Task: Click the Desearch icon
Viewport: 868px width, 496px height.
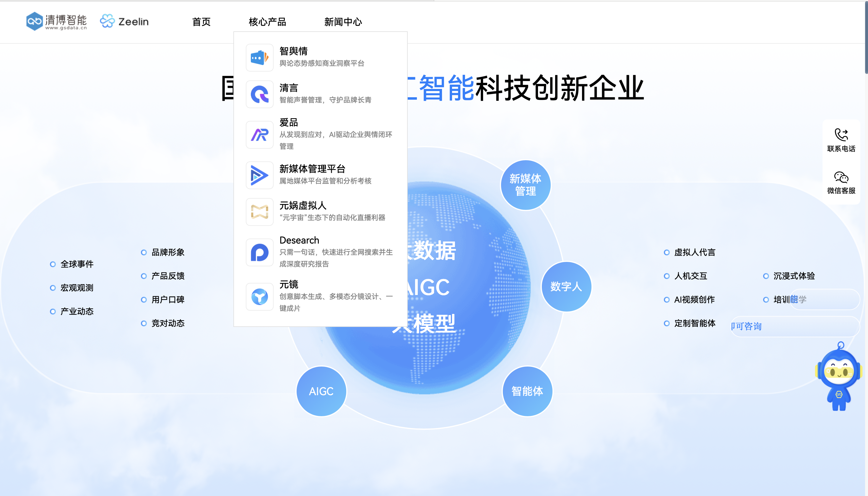Action: [x=259, y=252]
